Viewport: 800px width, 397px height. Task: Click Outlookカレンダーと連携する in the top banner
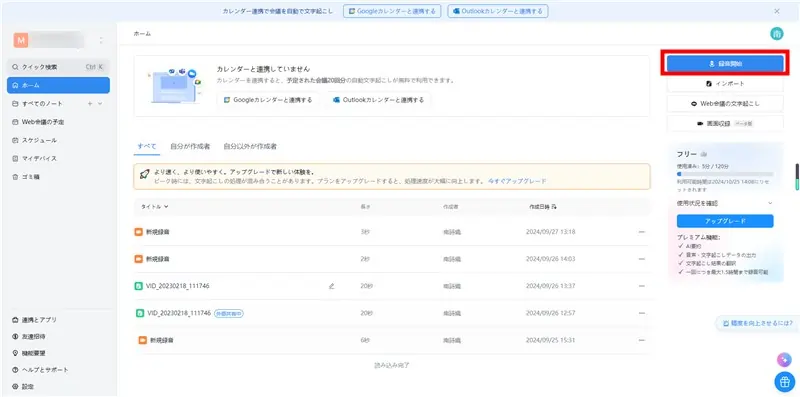coord(498,11)
